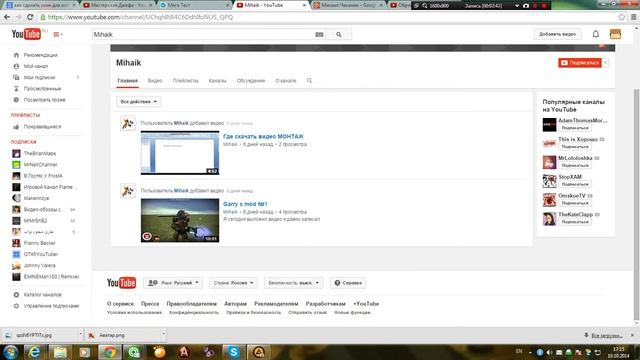The height and width of the screenshot is (360, 640).
Task: Click the channel search magnifier icon
Action: (309, 80)
